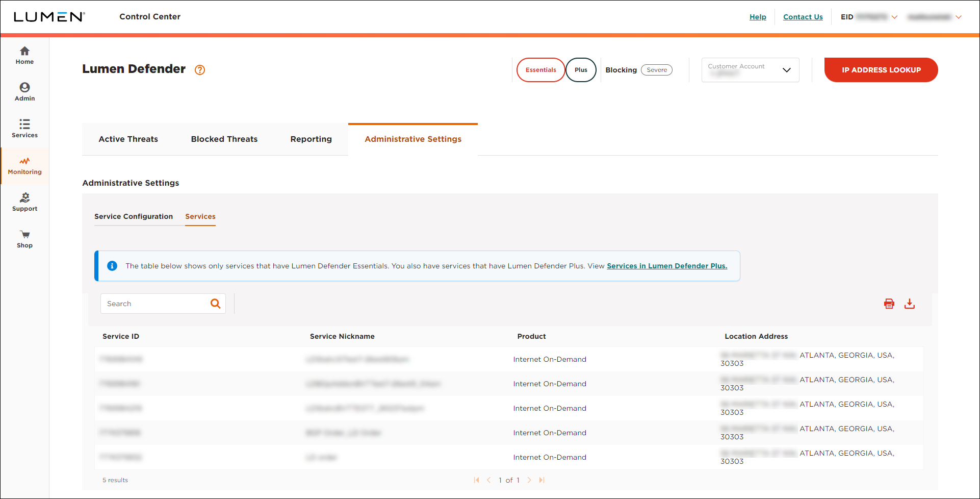
Task: Click the Help link
Action: 758,17
